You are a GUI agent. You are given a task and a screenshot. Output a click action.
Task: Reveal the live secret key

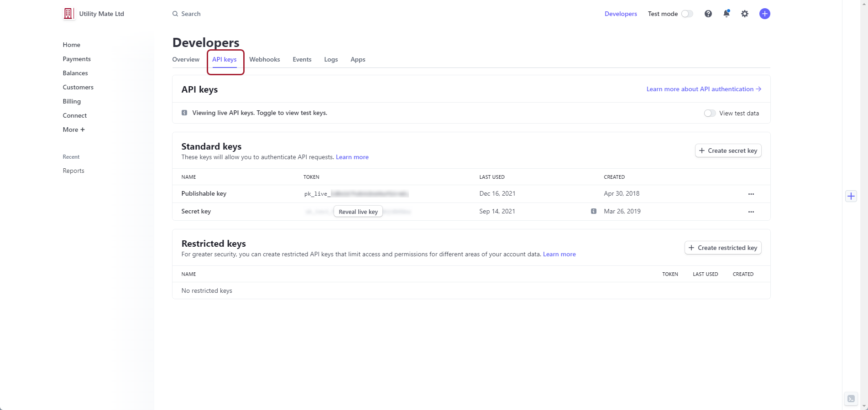pos(358,212)
